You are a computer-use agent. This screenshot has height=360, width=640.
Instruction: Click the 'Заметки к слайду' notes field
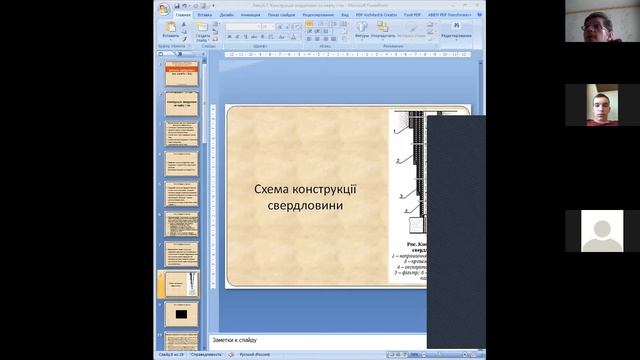click(x=318, y=341)
